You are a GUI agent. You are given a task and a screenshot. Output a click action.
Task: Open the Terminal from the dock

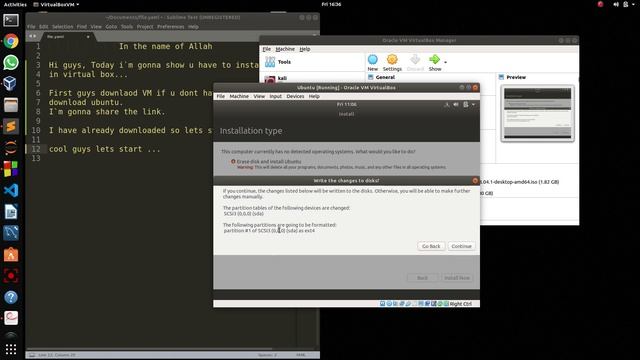[11, 20]
